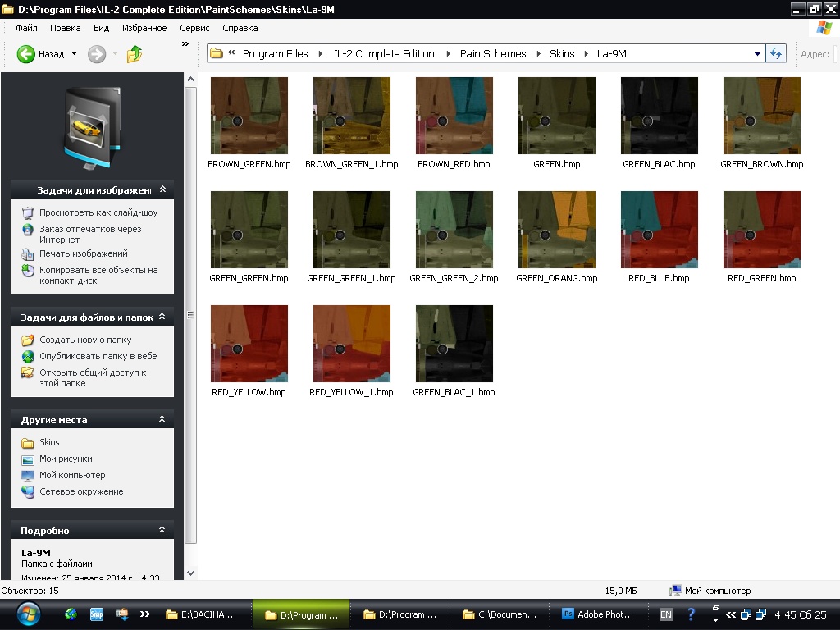Click the Windows Start orb
This screenshot has width=840, height=630.
point(29,614)
